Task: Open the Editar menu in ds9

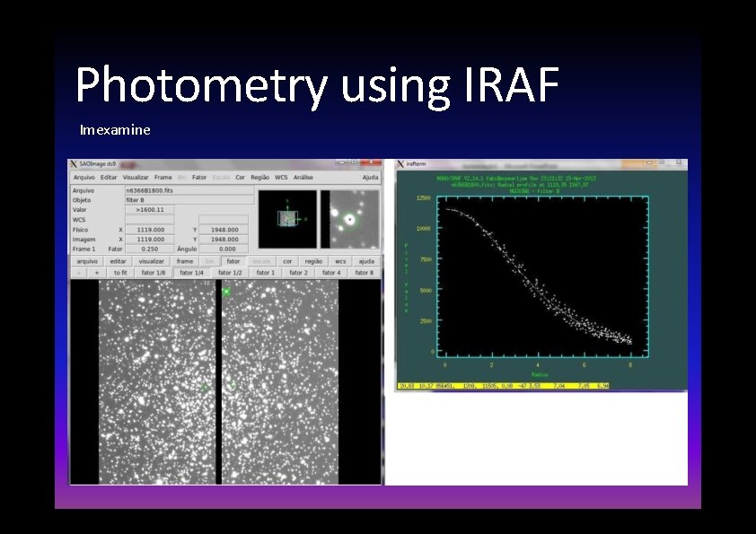Action: pos(109,178)
